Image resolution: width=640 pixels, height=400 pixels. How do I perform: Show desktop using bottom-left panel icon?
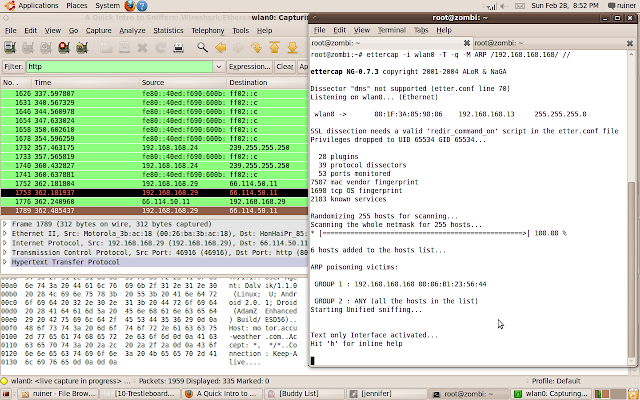click(x=7, y=394)
